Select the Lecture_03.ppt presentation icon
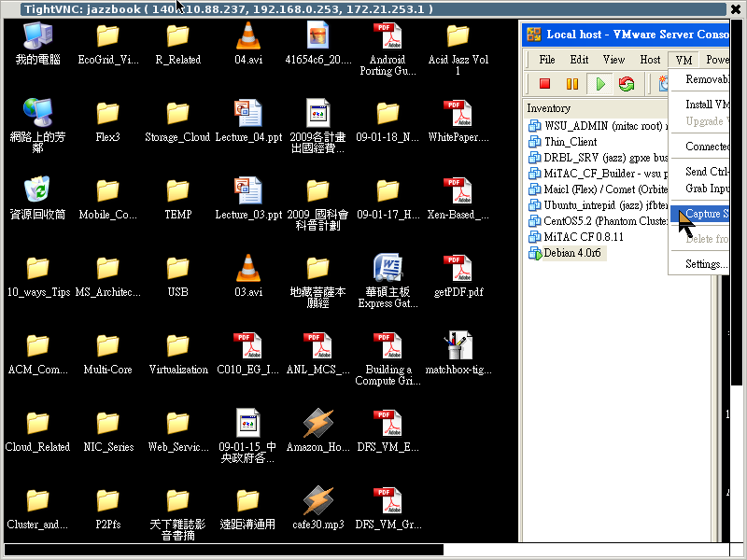747x560 pixels. (248, 198)
